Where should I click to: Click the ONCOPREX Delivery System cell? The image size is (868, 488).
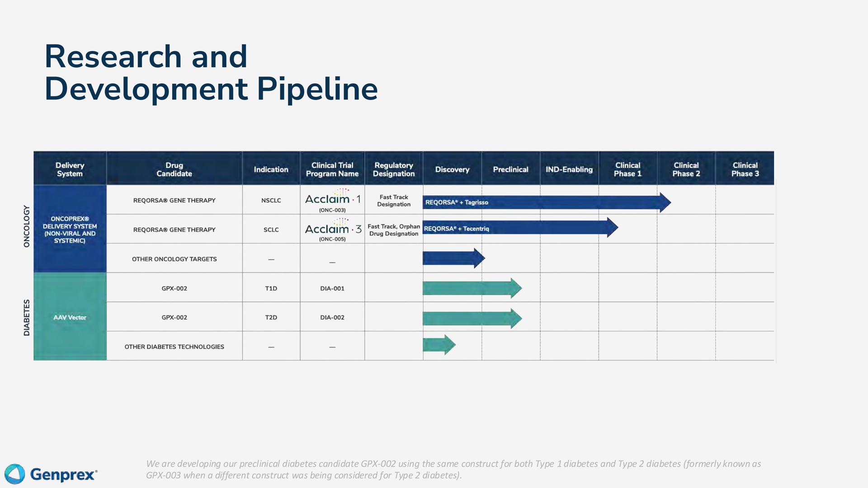[70, 229]
